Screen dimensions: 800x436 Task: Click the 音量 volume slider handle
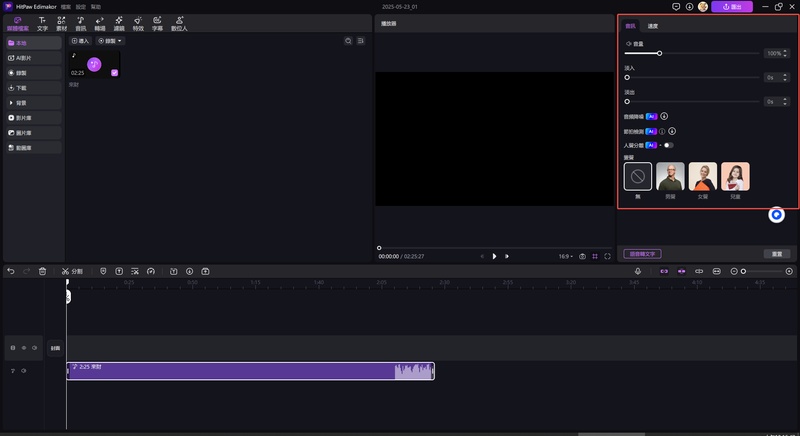(659, 53)
